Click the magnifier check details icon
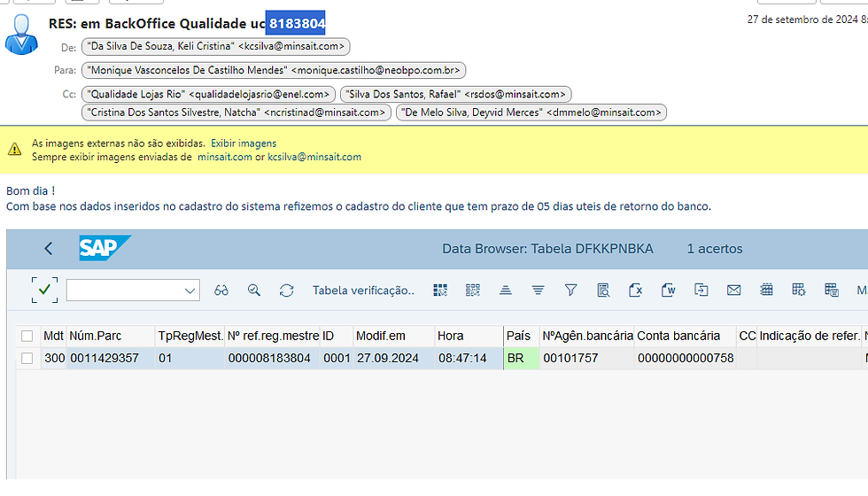Viewport: 868px width, 496px height. pyautogui.click(x=254, y=291)
